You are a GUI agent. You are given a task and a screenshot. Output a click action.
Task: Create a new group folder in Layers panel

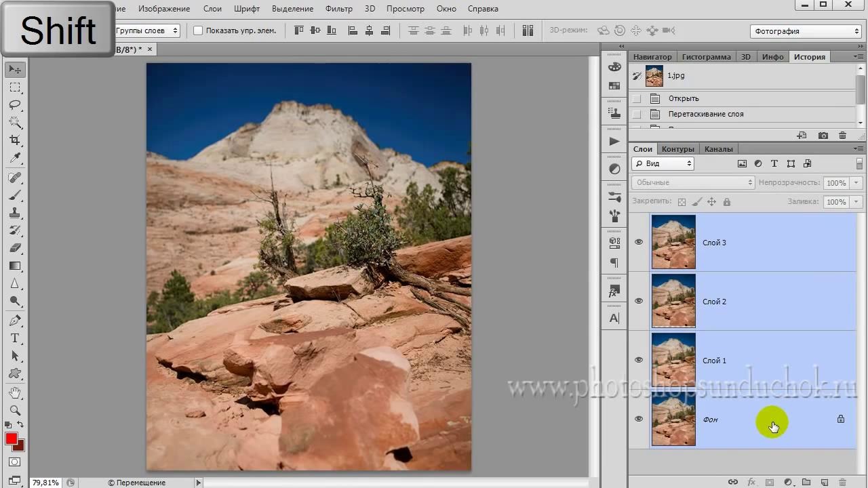[806, 482]
